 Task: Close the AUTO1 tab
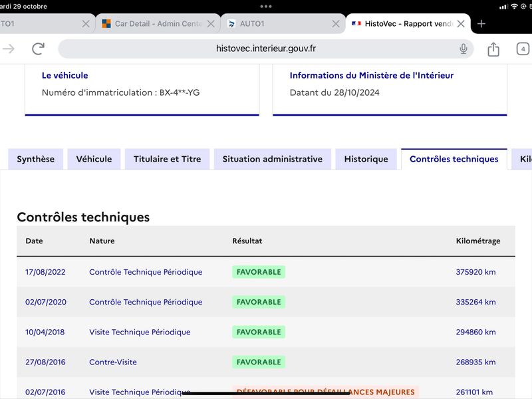pyautogui.click(x=336, y=24)
